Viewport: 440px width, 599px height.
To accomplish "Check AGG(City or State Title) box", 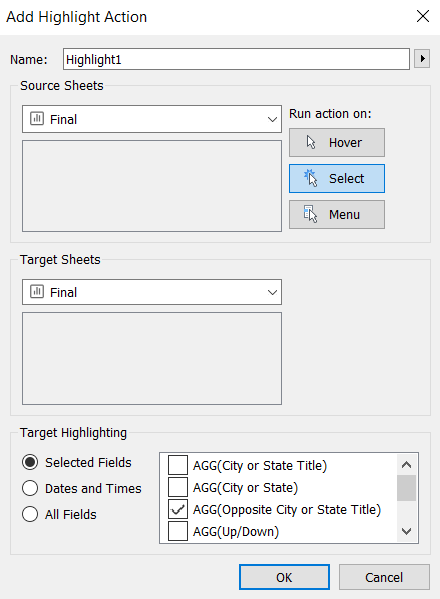I will click(178, 465).
